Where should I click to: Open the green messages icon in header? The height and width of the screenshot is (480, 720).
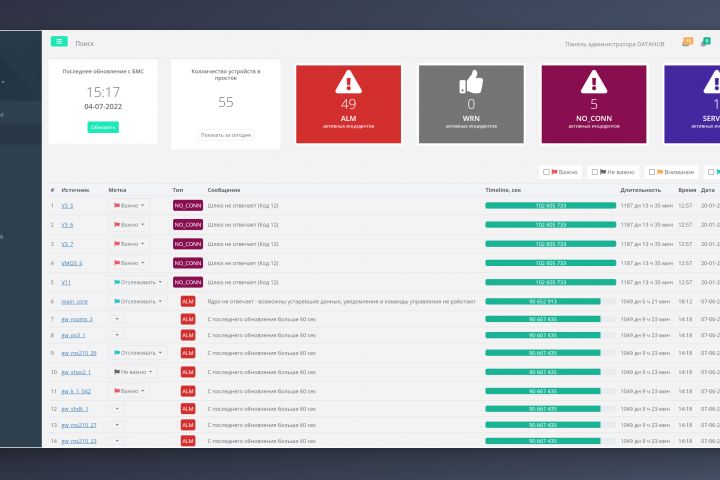click(706, 42)
